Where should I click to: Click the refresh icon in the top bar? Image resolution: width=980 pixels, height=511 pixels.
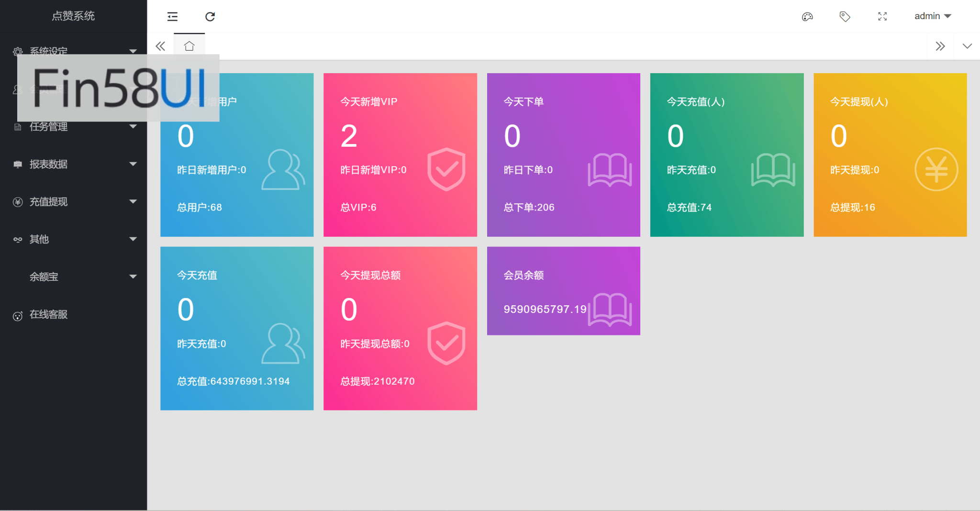pyautogui.click(x=210, y=17)
